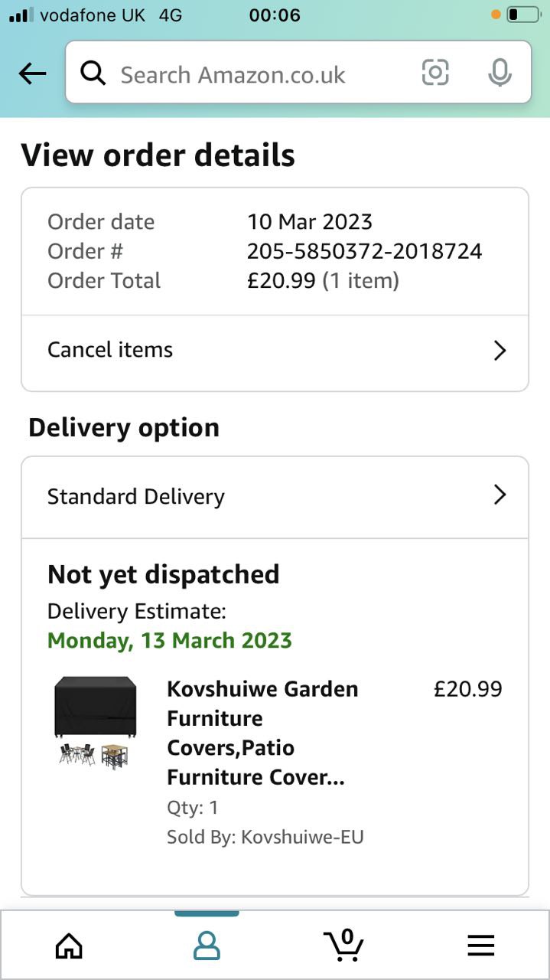
Task: Open the shopping basket icon
Action: click(343, 945)
